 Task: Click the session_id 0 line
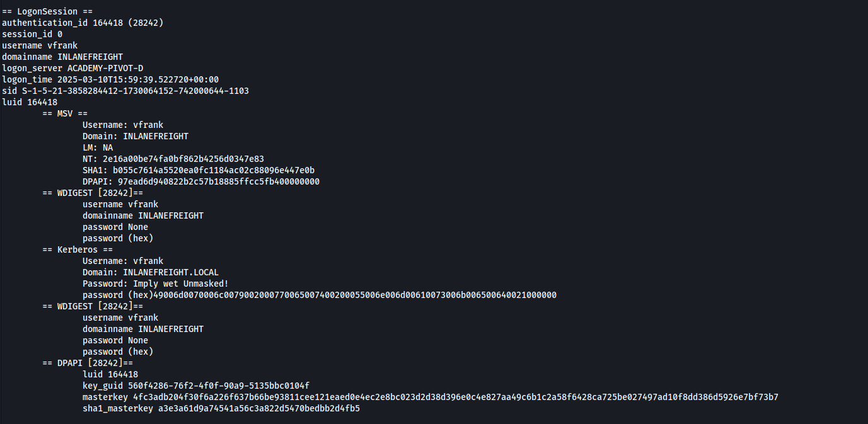coord(32,34)
